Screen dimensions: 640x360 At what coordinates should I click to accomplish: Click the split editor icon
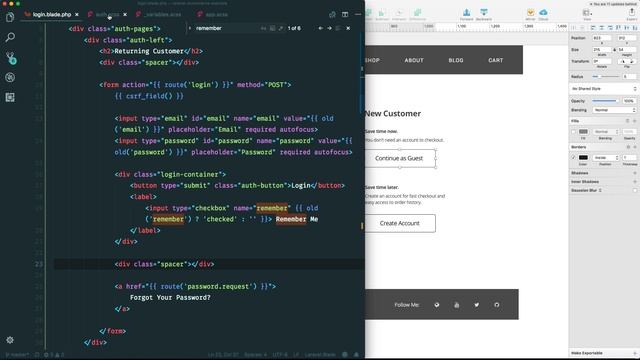point(345,14)
